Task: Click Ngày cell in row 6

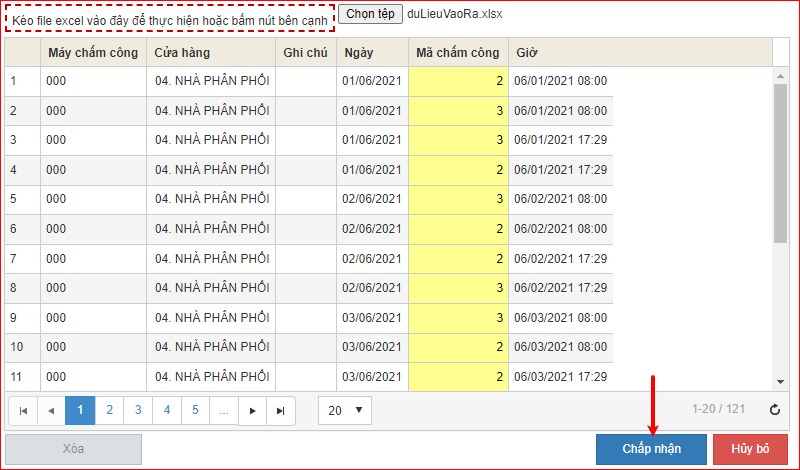Action: [x=372, y=229]
